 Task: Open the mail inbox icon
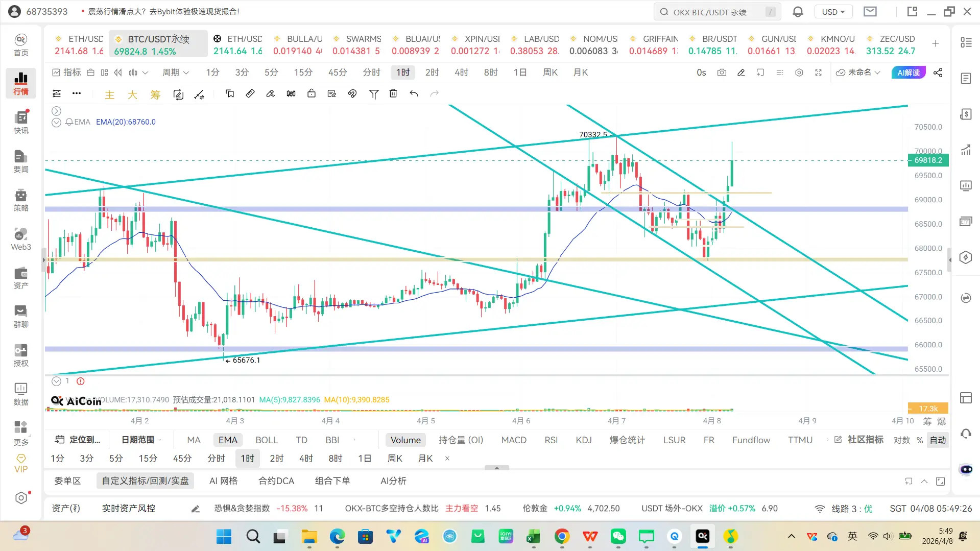[x=870, y=11]
